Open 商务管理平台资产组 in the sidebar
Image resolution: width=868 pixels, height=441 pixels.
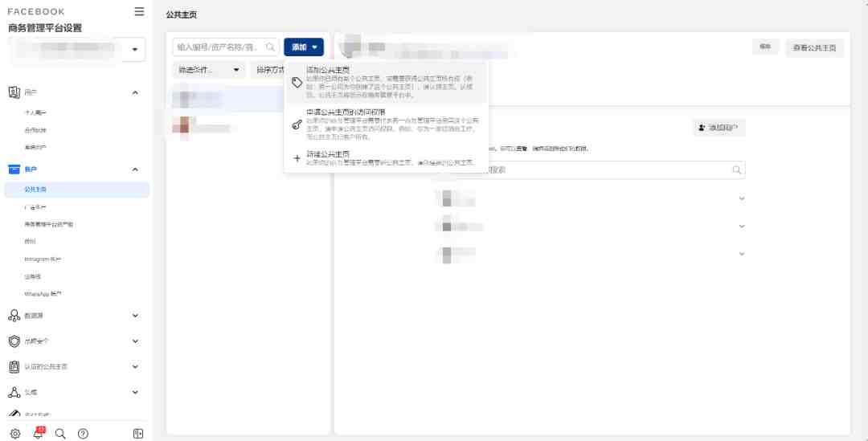[x=49, y=224]
